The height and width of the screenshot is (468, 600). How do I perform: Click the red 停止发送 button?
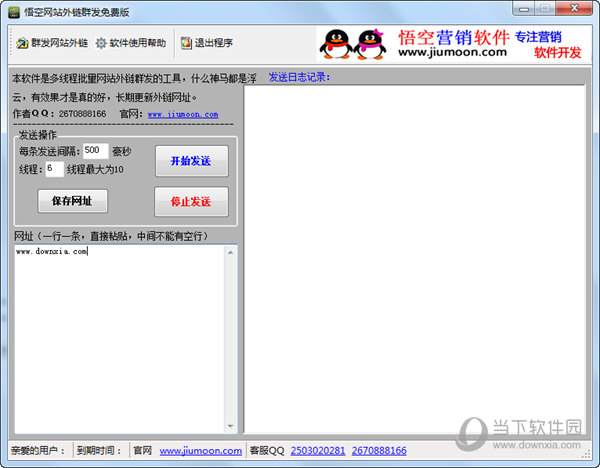tap(191, 202)
